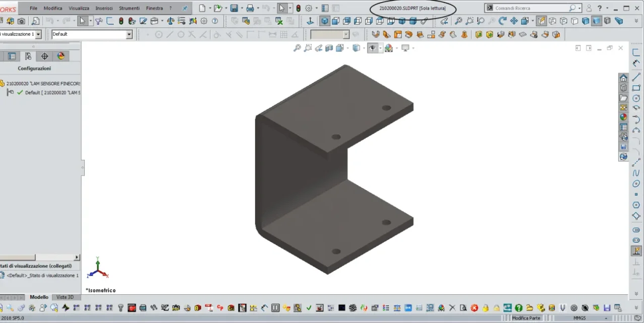Click the Normal To view icon
Image resolution: width=644 pixels, height=323 pixels.
(310, 21)
